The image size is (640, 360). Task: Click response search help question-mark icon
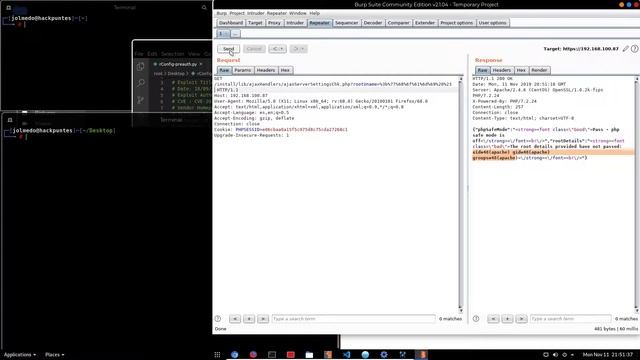476,319
